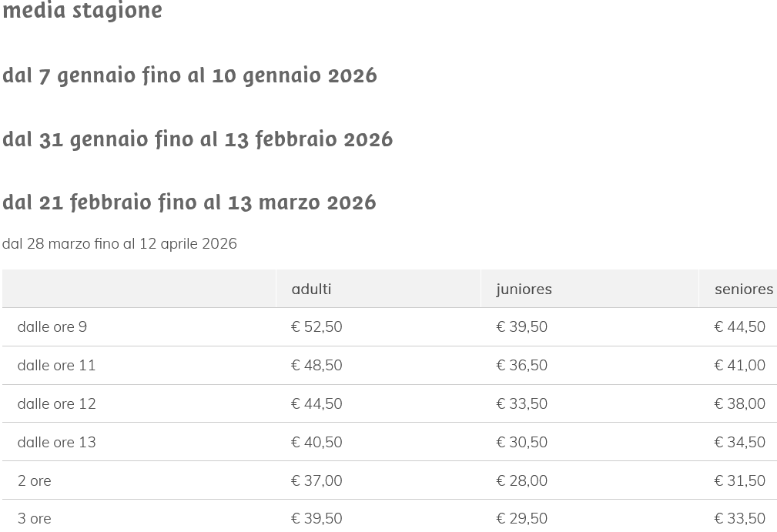Click the 21 febbraio to 13 marzo heading

click(x=189, y=202)
